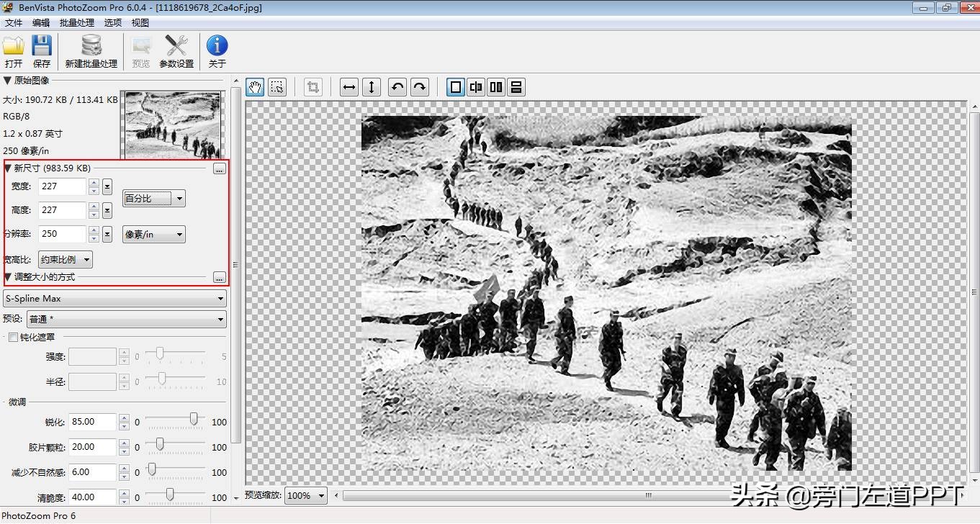Switch to vertical split preview view
The width and height of the screenshot is (980, 524).
476,87
